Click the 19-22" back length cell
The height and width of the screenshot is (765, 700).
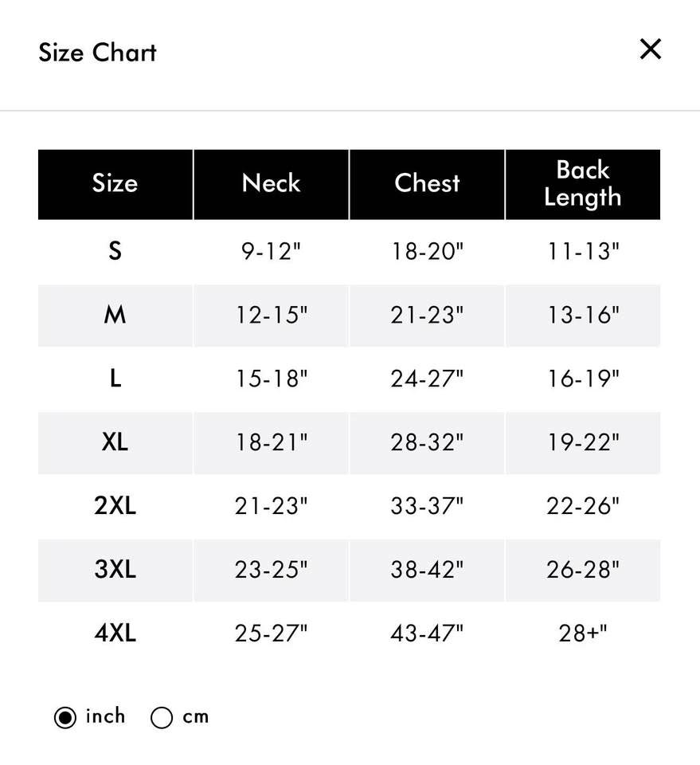point(583,441)
